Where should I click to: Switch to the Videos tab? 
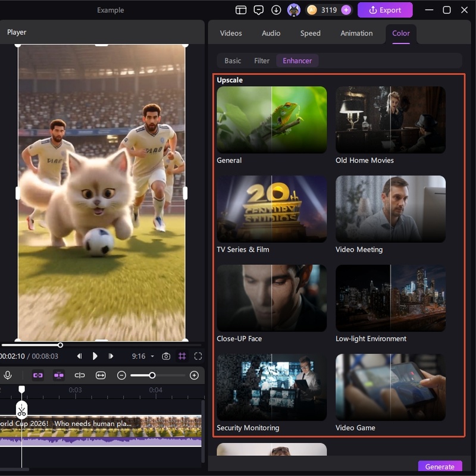click(x=231, y=33)
